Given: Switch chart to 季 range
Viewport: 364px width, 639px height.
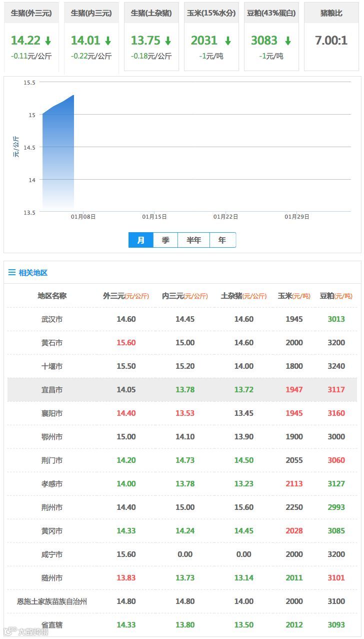Looking at the screenshot, I should [x=165, y=240].
